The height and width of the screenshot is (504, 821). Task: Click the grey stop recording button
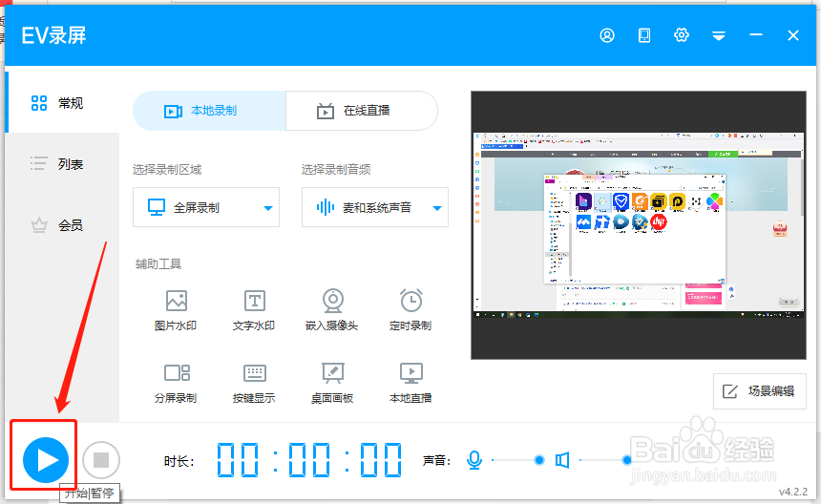coord(101,460)
